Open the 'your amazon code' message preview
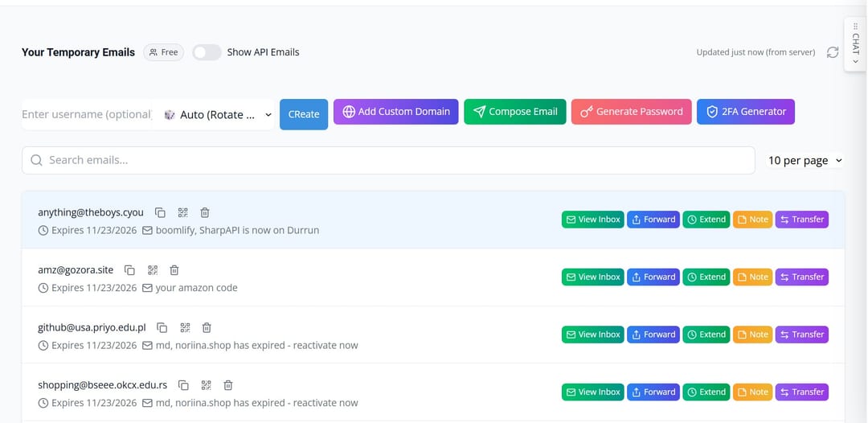 [196, 288]
